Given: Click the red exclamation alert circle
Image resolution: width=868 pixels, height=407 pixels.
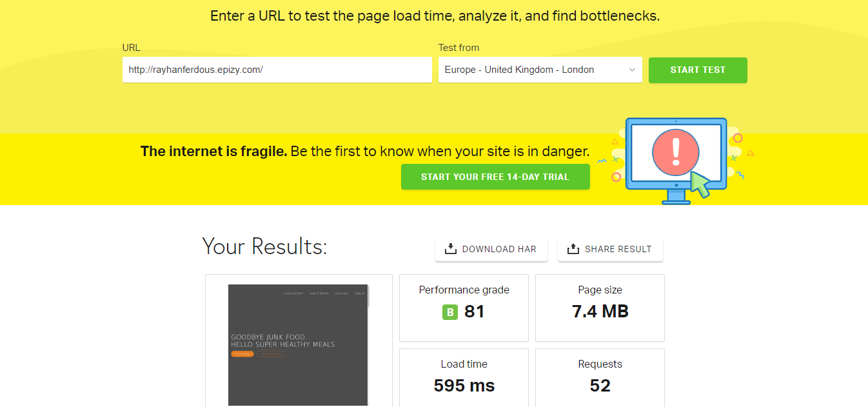Looking at the screenshot, I should coord(675,152).
